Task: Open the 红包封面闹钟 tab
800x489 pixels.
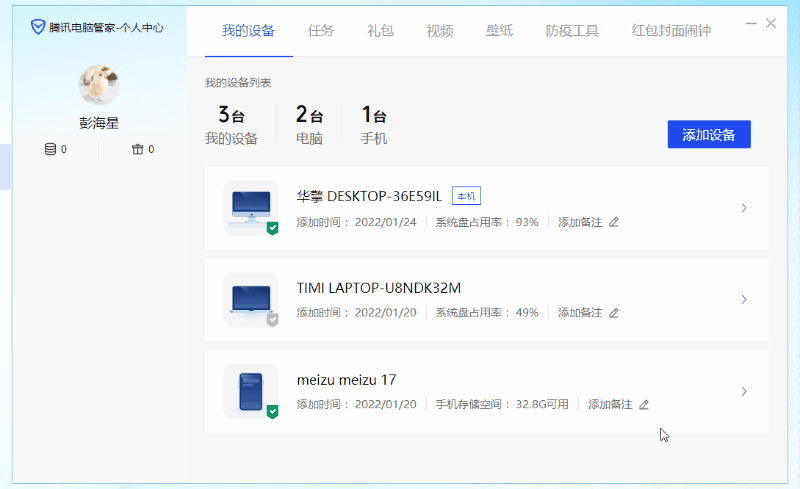Action: point(671,31)
